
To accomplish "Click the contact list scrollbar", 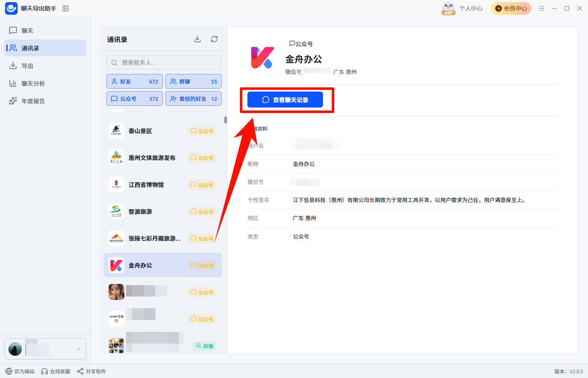I will (x=226, y=120).
